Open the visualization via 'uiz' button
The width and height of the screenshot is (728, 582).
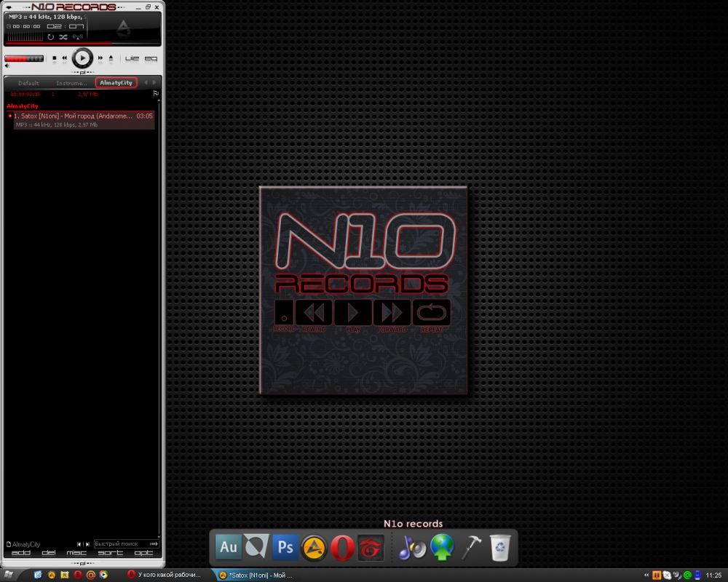click(132, 58)
